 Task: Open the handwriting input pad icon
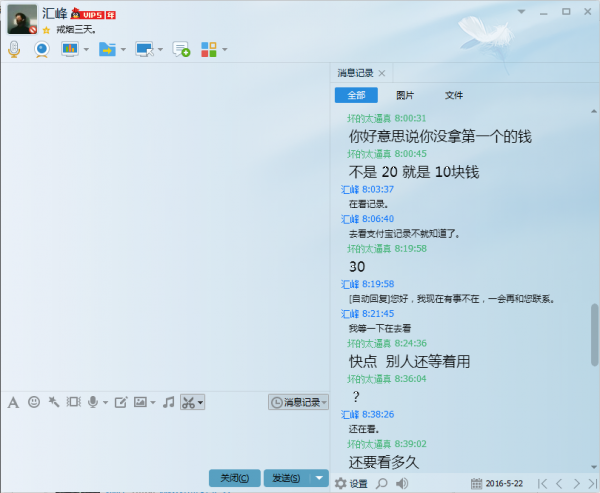tap(121, 402)
